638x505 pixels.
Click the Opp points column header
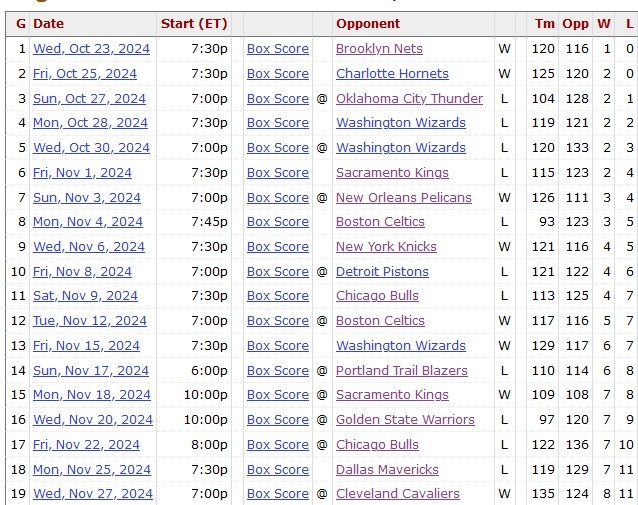click(x=576, y=24)
